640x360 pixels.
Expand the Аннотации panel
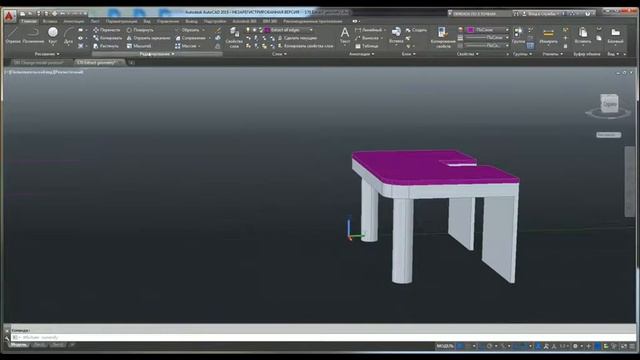[x=362, y=54]
